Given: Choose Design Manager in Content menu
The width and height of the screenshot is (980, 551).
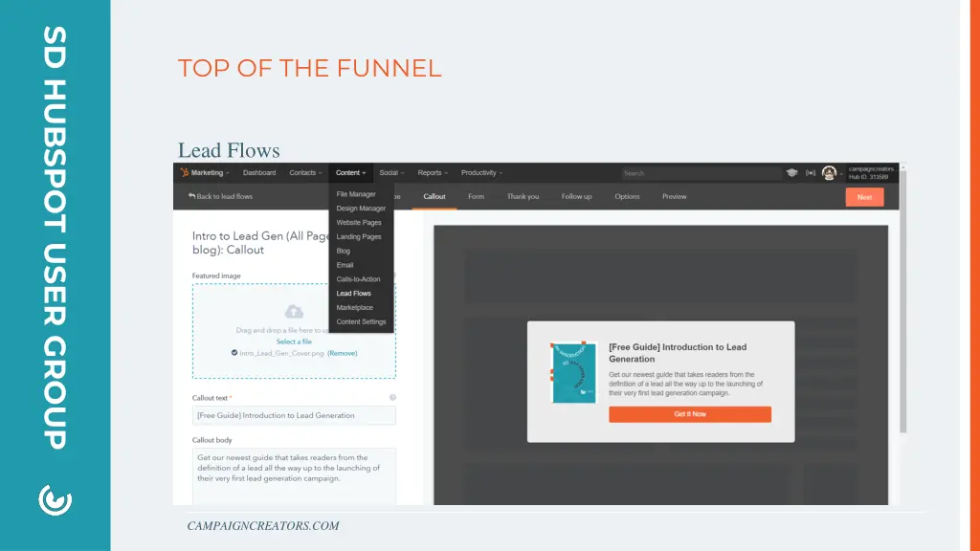Looking at the screenshot, I should point(361,209).
